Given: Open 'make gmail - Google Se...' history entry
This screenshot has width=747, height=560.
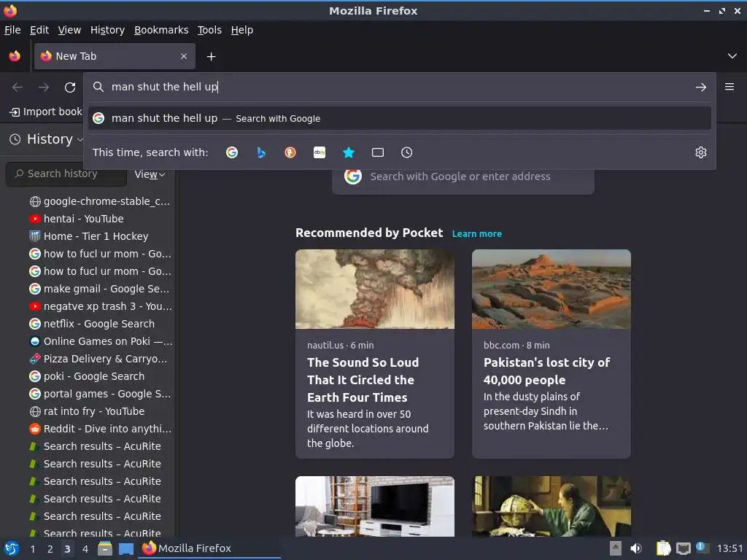Looking at the screenshot, I should pos(99,289).
